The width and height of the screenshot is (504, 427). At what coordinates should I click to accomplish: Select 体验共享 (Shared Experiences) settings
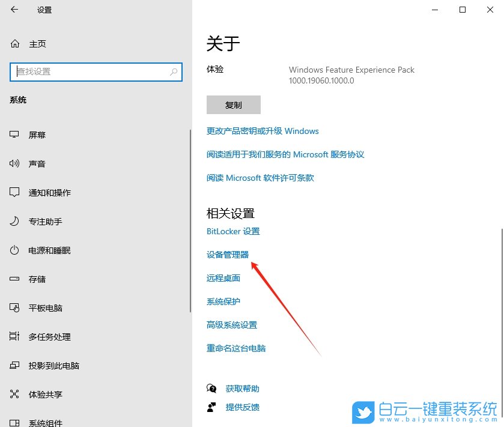[42, 394]
